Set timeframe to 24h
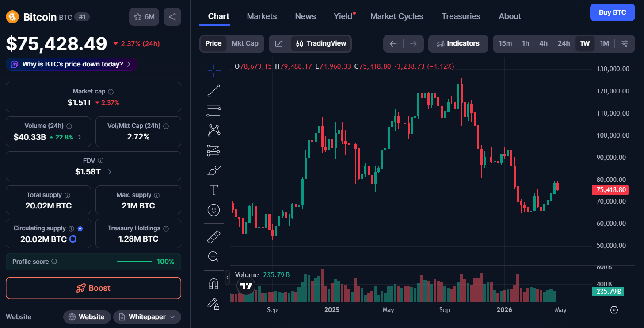The height and width of the screenshot is (328, 644). (x=564, y=43)
